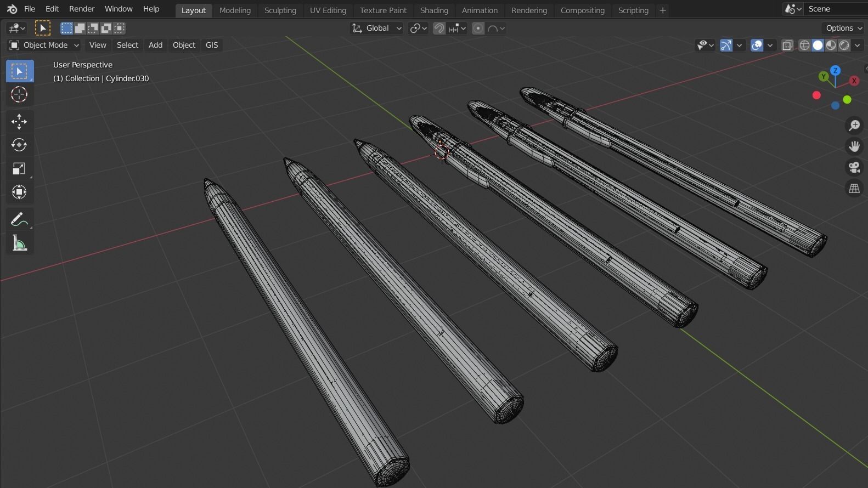Open the Object Mode dropdown

click(44, 45)
